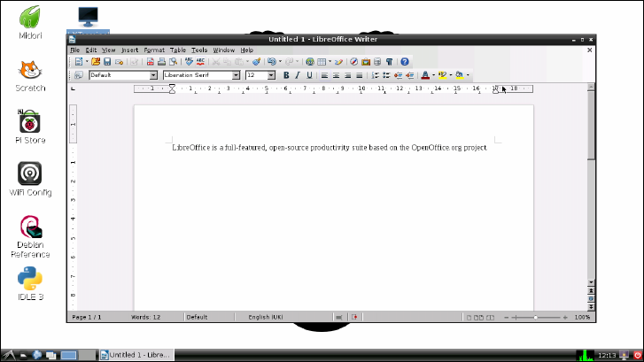The image size is (644, 362).
Task: Toggle nonprinting characters
Action: 389,62
